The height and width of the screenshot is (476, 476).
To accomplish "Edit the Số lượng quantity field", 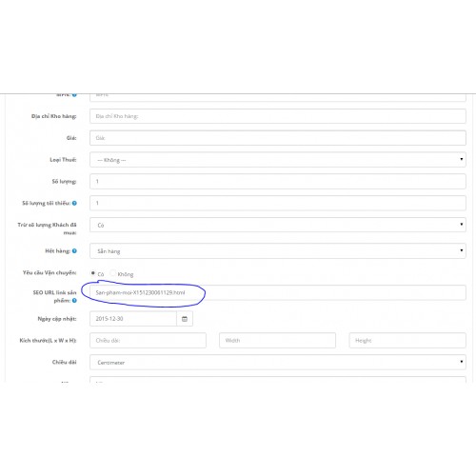I will click(x=278, y=181).
